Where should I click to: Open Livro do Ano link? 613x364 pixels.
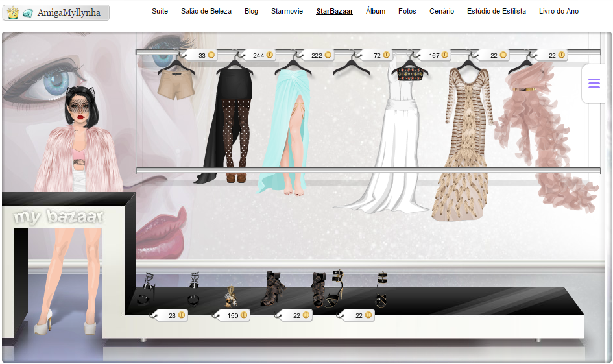tap(559, 11)
